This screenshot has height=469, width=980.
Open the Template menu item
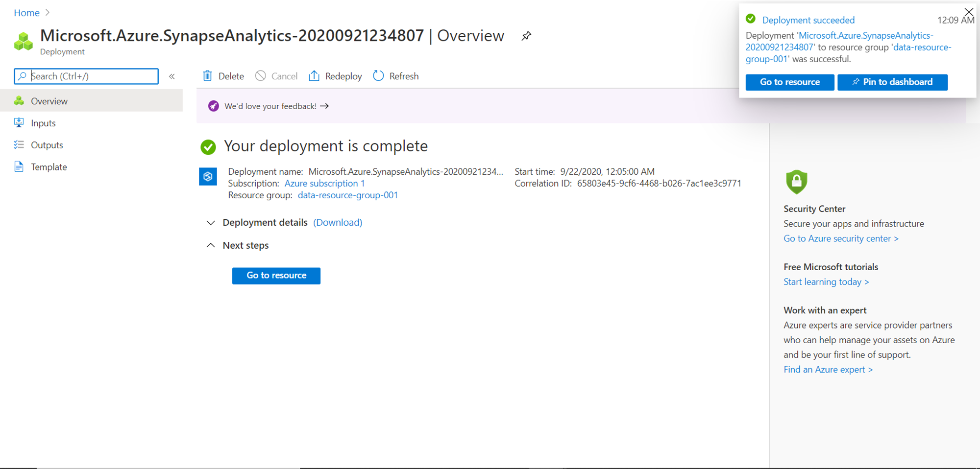tap(91, 167)
